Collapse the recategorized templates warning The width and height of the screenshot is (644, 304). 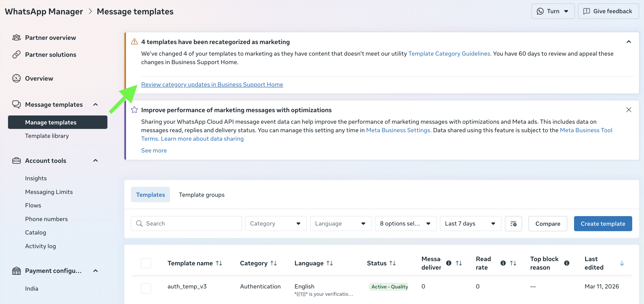628,42
